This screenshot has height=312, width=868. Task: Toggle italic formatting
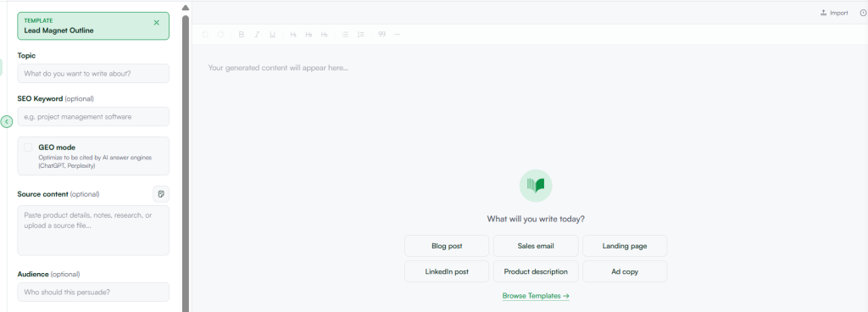click(257, 34)
